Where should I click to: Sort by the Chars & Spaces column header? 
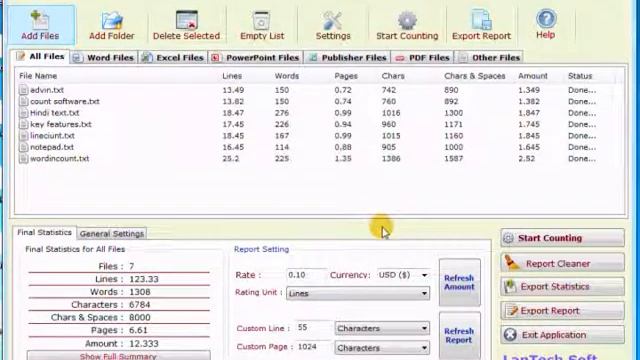[x=475, y=76]
